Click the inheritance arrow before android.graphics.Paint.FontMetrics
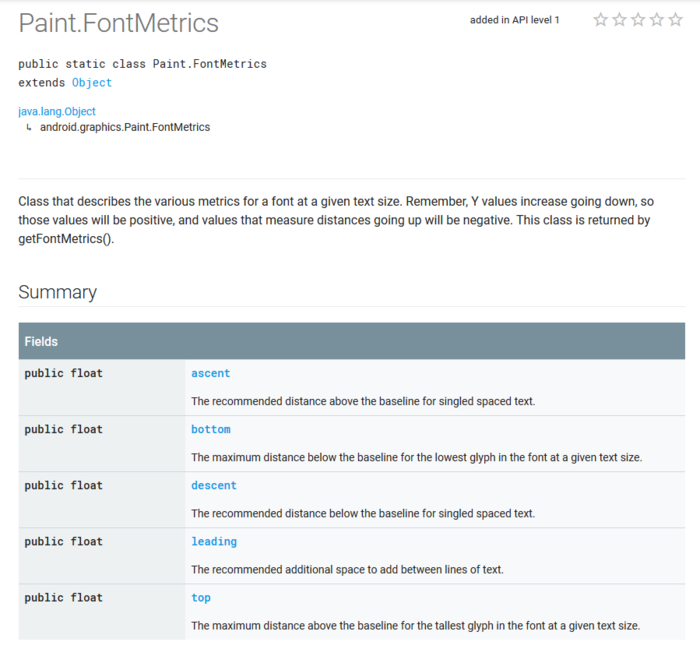Screen dimensions: 700x649 tap(29, 128)
